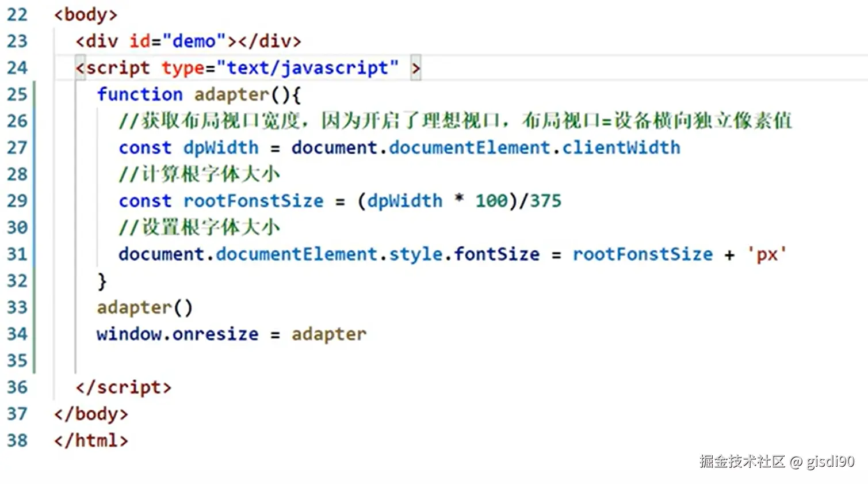Viewport: 868px width, 484px height.
Task: Click the word function on line 25
Action: [140, 94]
